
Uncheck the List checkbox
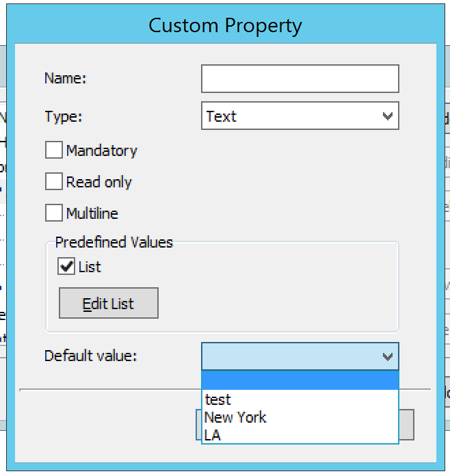pyautogui.click(x=66, y=266)
